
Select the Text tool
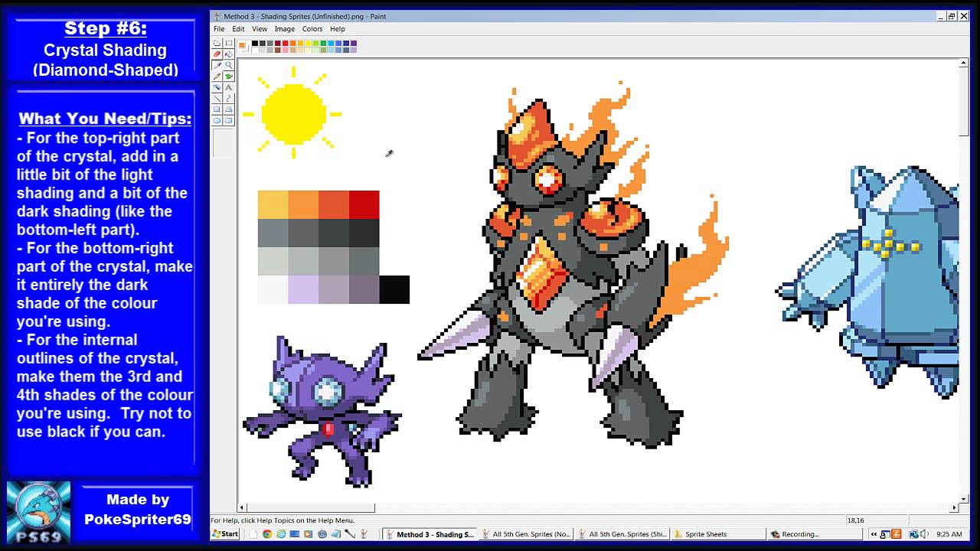229,87
